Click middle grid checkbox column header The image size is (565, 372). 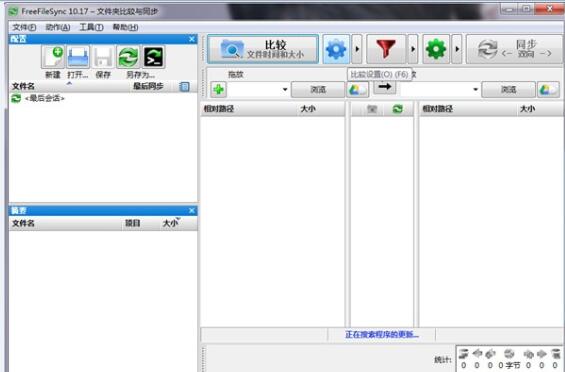372,109
